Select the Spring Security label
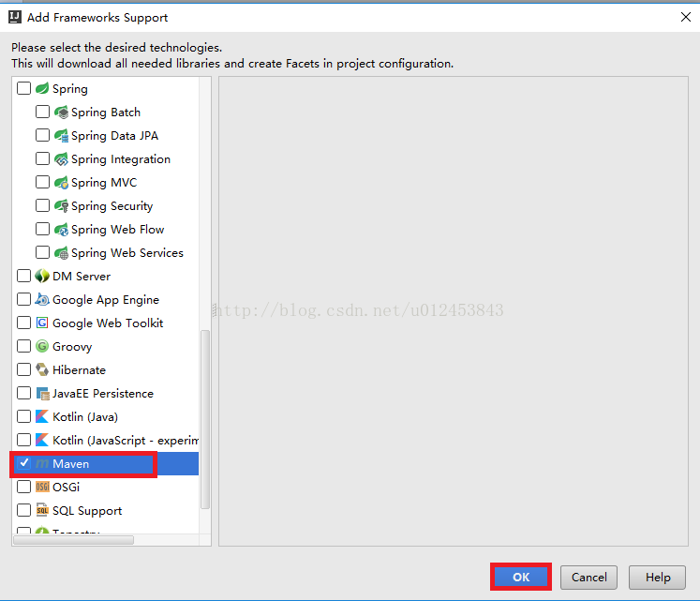Image resolution: width=700 pixels, height=601 pixels. pos(112,206)
